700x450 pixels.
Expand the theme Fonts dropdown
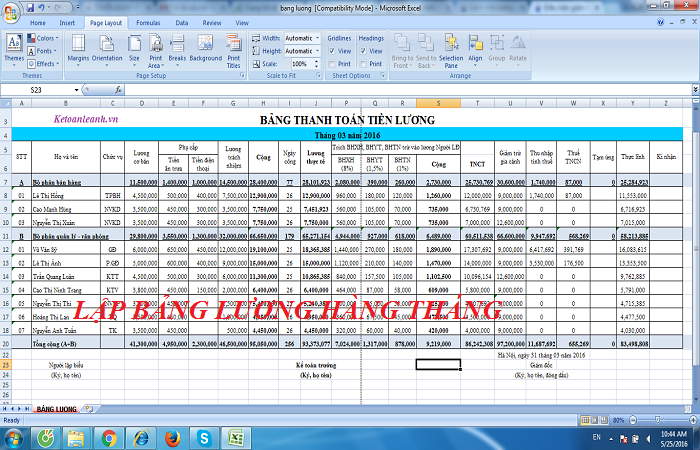tap(42, 51)
